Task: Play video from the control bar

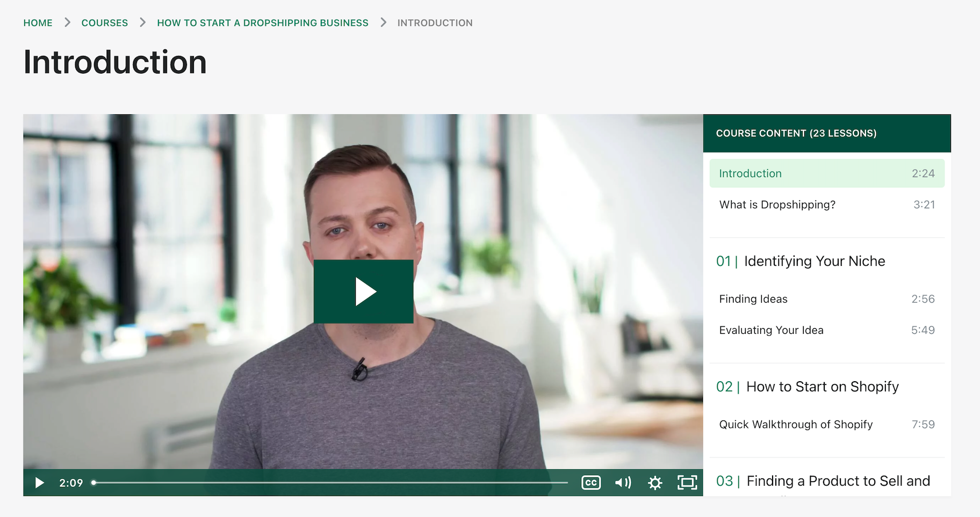Action: pos(39,483)
